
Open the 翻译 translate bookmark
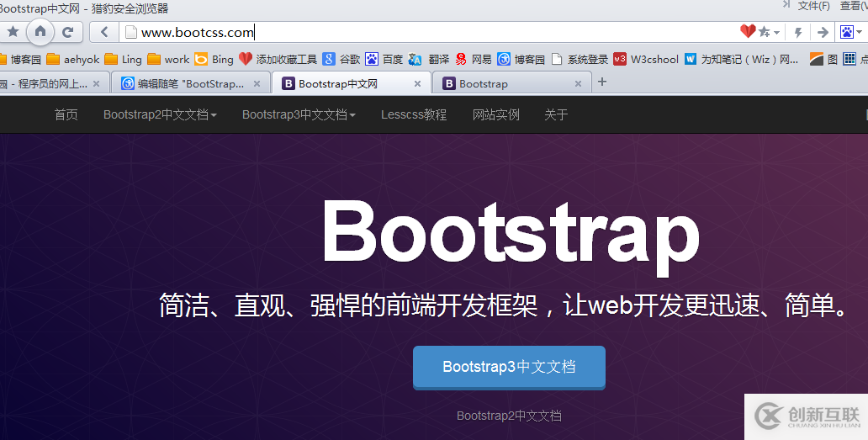click(x=428, y=59)
